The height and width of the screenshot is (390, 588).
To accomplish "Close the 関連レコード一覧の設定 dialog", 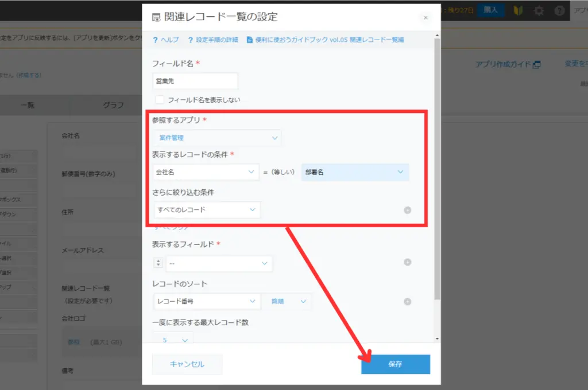I will click(x=425, y=18).
